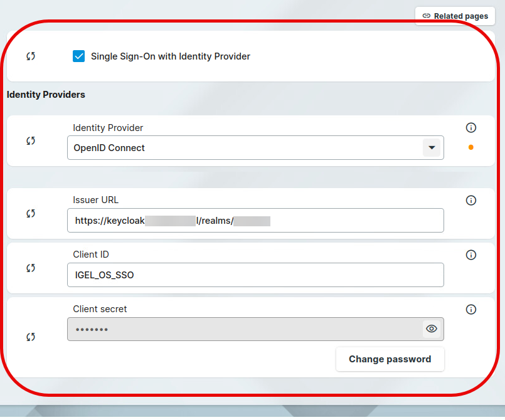This screenshot has height=420, width=505.
Task: Click reset icon beside Identity Provider field
Action: [31, 141]
